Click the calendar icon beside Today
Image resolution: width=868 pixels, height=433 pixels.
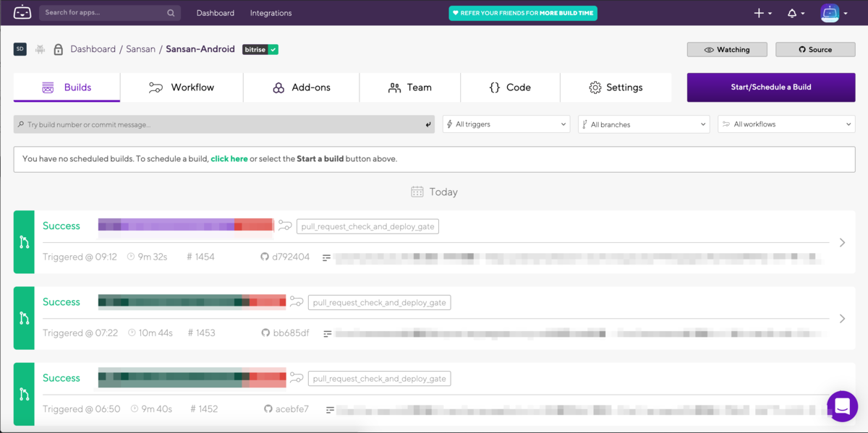417,192
